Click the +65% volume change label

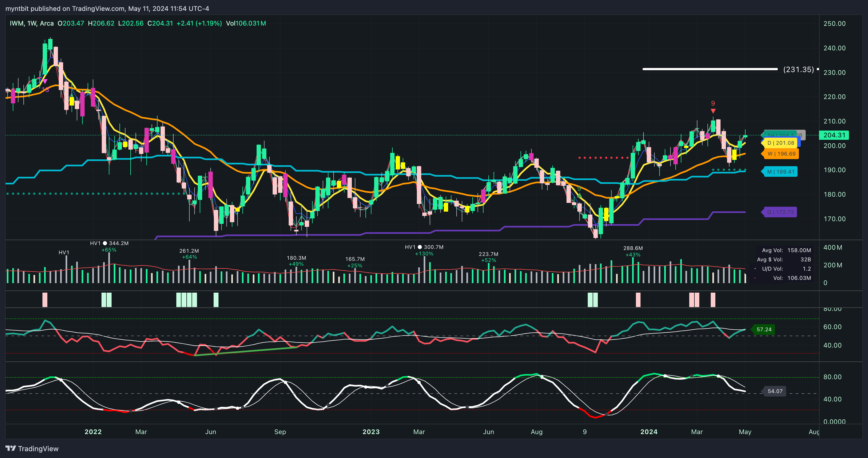(x=109, y=250)
